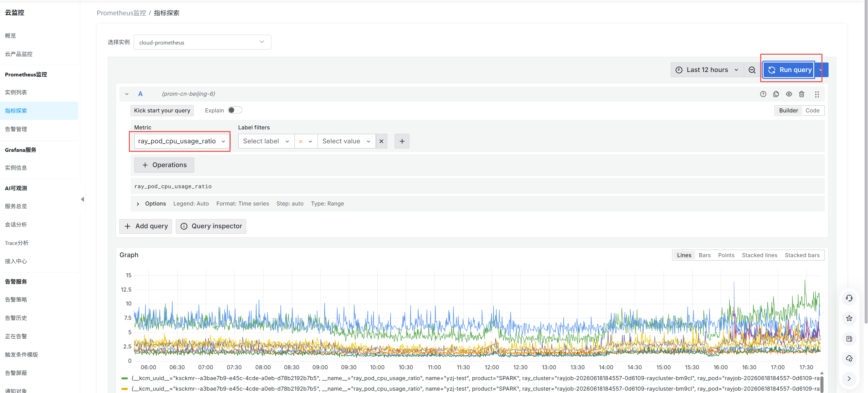This screenshot has width=868, height=393.
Task: Select 指标探索 in the sidebar
Action: pyautogui.click(x=39, y=111)
